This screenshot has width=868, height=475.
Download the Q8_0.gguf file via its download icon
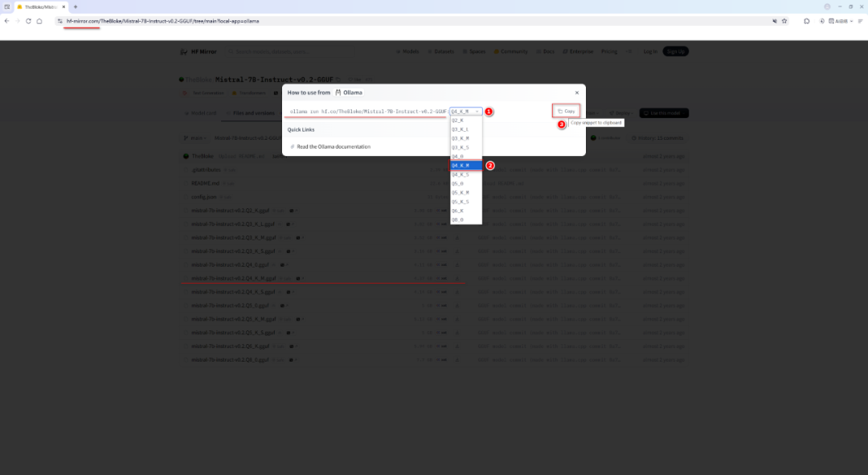coord(457,360)
